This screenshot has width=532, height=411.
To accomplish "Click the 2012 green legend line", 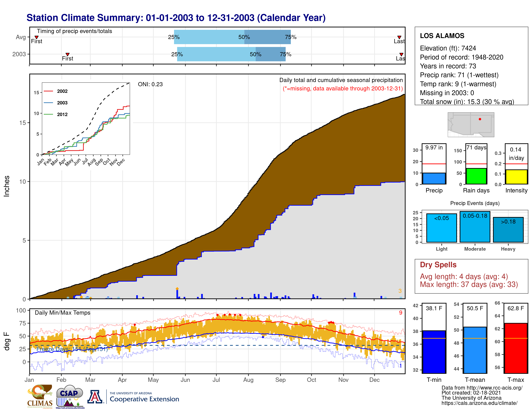I will (48, 114).
